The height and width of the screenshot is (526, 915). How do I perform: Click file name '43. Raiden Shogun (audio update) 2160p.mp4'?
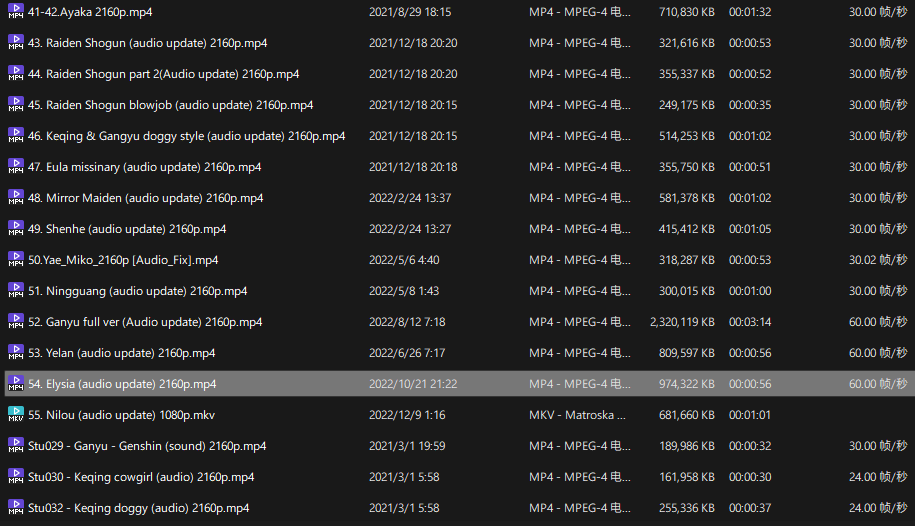148,43
